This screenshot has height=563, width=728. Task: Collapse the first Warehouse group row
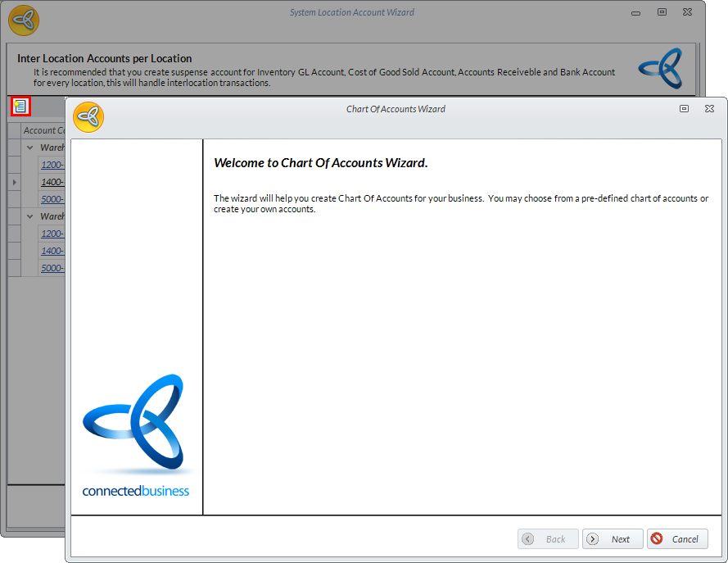coord(29,148)
